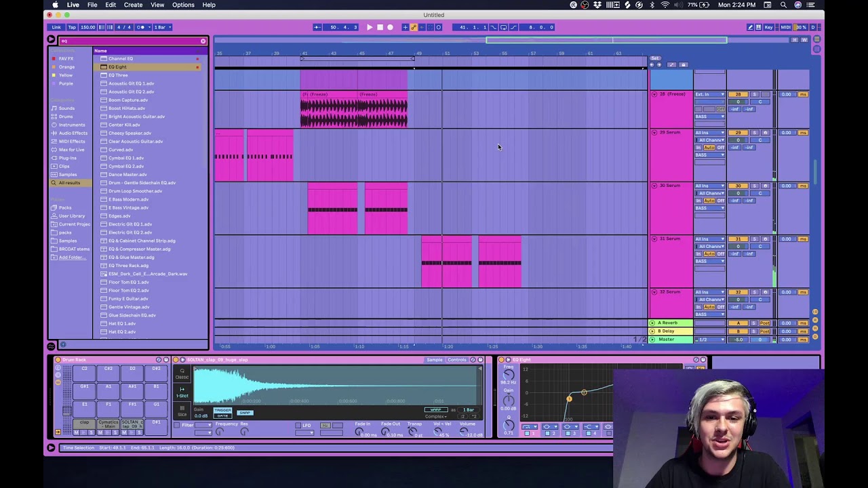The image size is (868, 488).
Task: Set track 30 monitor to Off
Action: [720, 201]
